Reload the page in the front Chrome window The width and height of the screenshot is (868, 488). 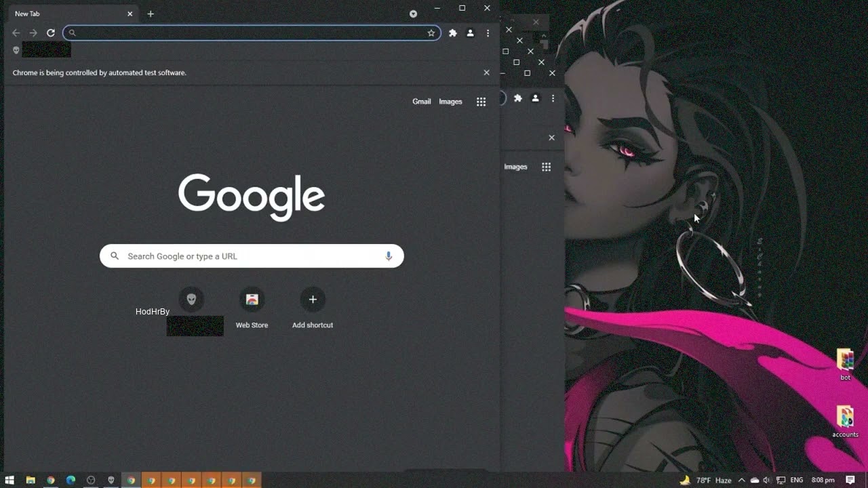click(51, 33)
